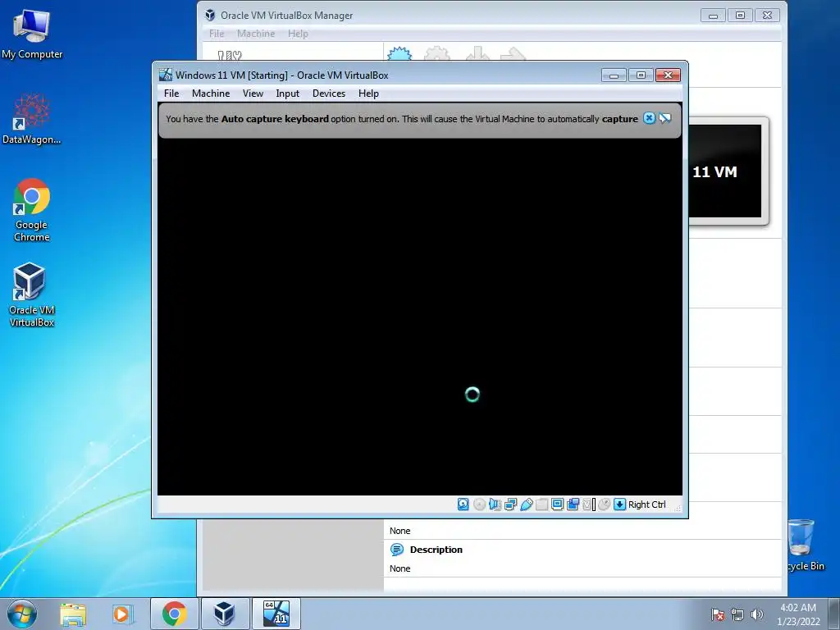Click the Action Center flag tray icon
The image size is (840, 630).
[x=717, y=614]
